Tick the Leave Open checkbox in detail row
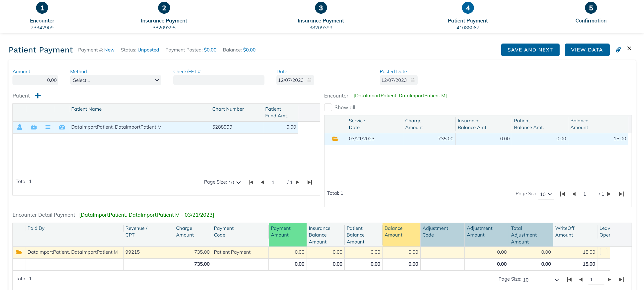644x290 pixels. 603,251
